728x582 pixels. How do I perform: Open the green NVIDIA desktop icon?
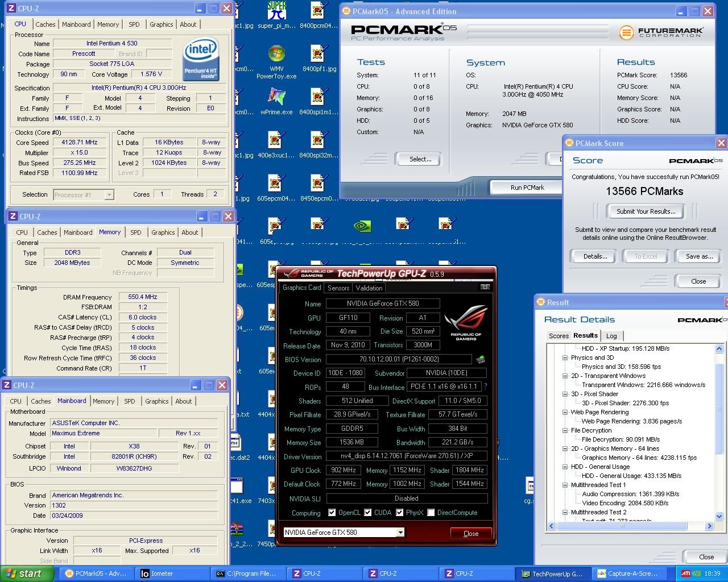[x=362, y=226]
